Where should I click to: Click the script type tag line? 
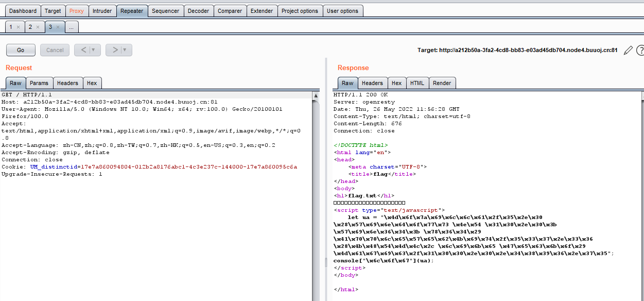389,210
